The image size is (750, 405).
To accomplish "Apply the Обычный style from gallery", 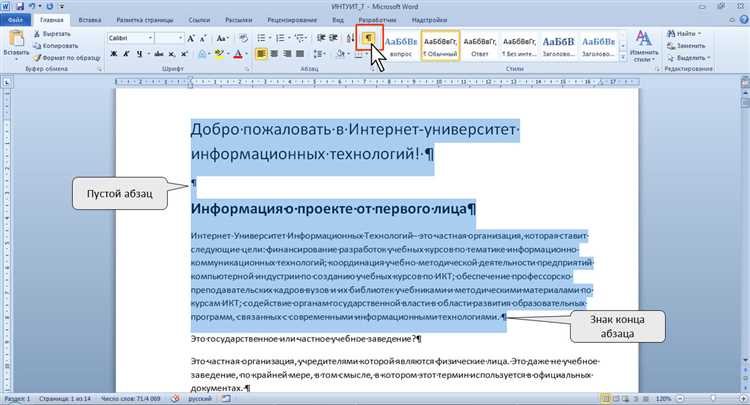I will 441,46.
